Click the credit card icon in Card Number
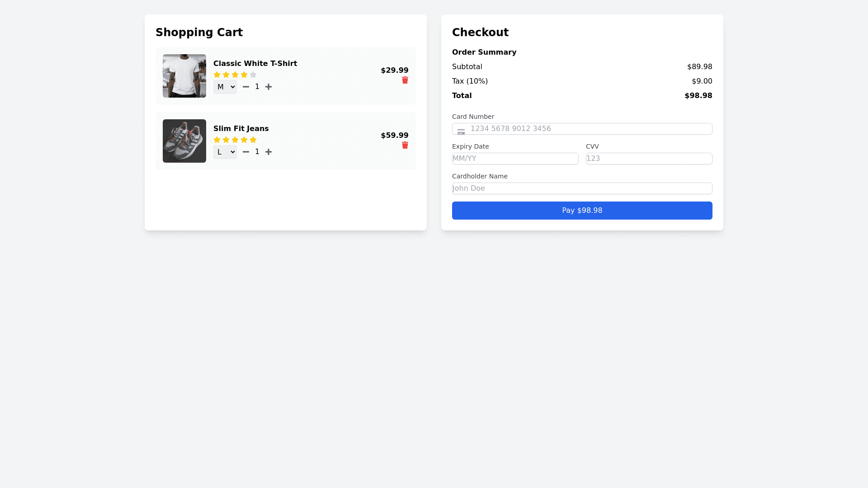Screen dimensions: 868x488 461,132
